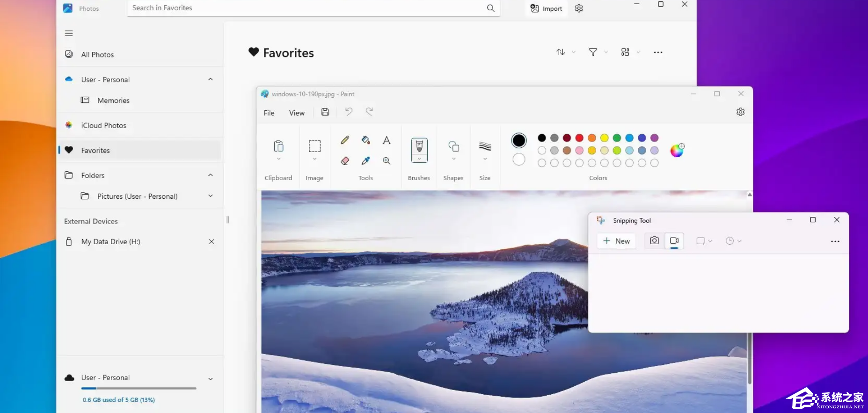Image resolution: width=868 pixels, height=413 pixels.
Task: Select the Pencil tool in Paint
Action: [345, 140]
